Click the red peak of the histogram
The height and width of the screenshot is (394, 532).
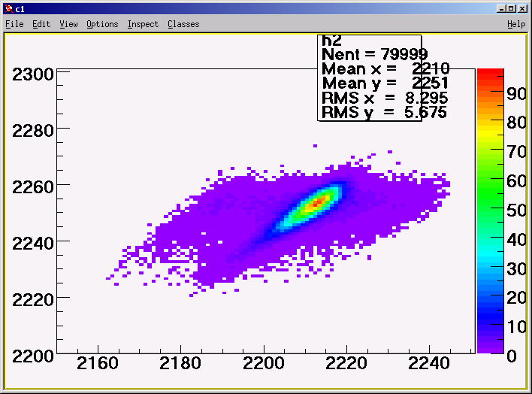(x=319, y=202)
